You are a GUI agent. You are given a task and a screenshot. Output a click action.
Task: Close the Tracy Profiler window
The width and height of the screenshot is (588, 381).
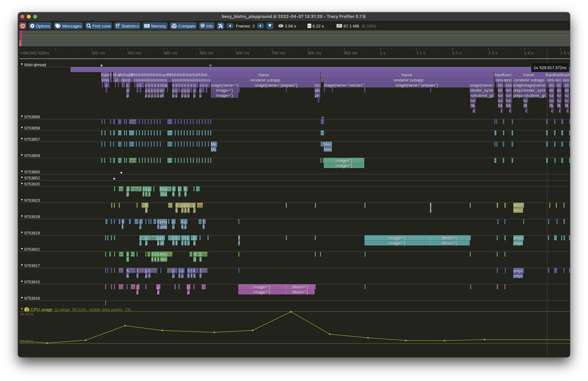pos(22,17)
